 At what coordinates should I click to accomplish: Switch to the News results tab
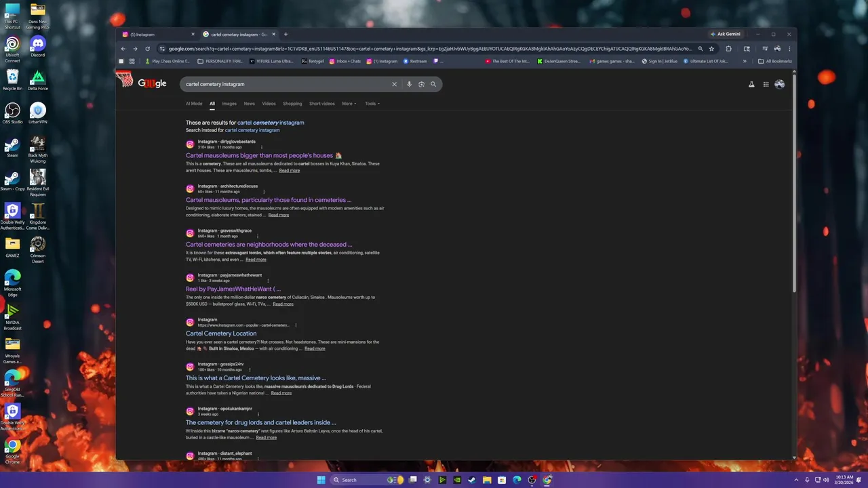click(250, 104)
